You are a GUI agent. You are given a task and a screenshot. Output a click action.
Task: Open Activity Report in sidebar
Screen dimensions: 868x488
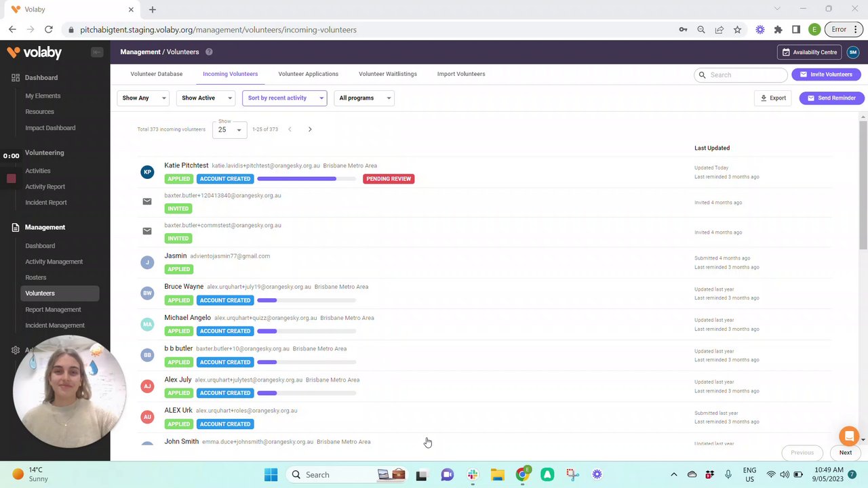tap(45, 187)
